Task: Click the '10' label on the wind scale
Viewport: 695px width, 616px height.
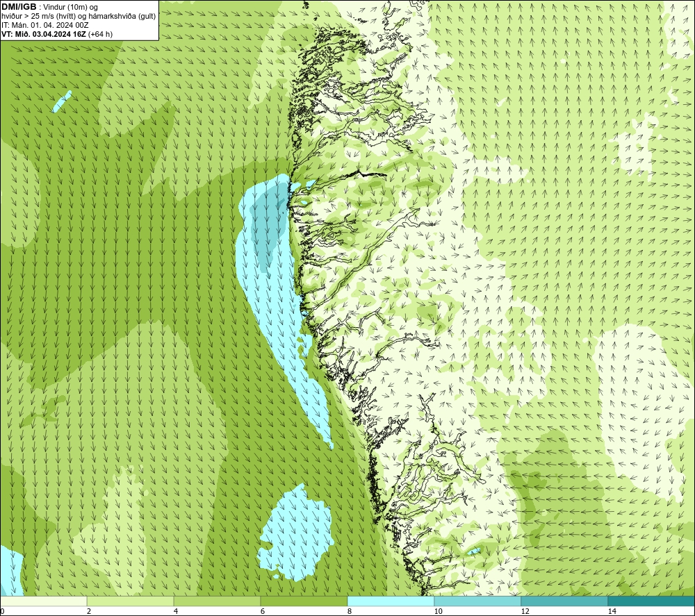Action: (x=438, y=611)
